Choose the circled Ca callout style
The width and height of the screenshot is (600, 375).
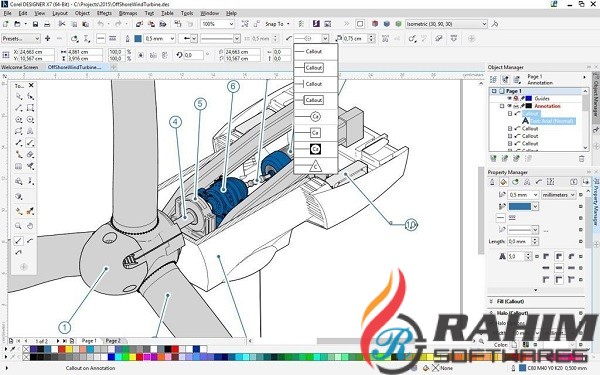coord(315,116)
